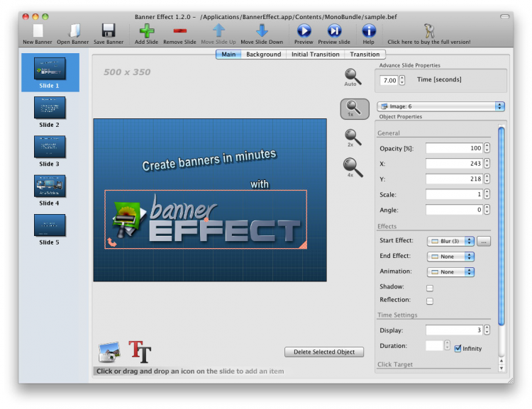The height and width of the screenshot is (409, 532).
Task: Click the Display input field
Action: (454, 330)
